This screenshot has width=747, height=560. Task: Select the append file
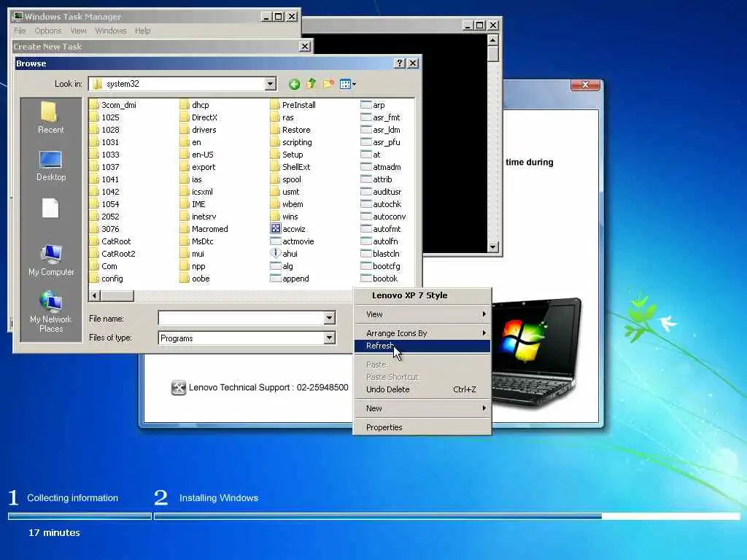coord(290,279)
